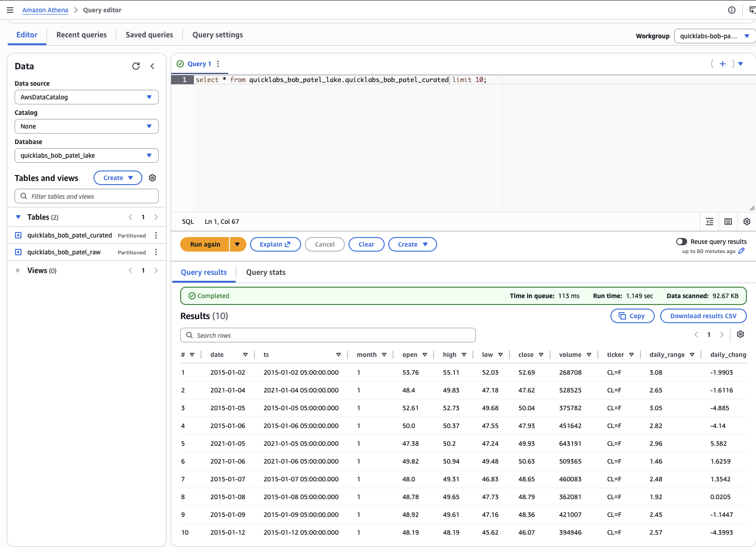
Task: Collapse the Tables section
Action: pos(18,217)
